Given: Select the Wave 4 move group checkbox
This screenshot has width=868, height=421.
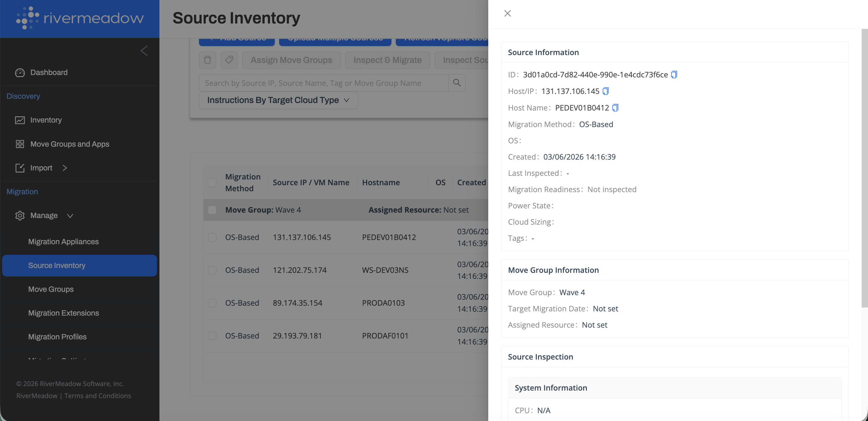Looking at the screenshot, I should [x=212, y=210].
